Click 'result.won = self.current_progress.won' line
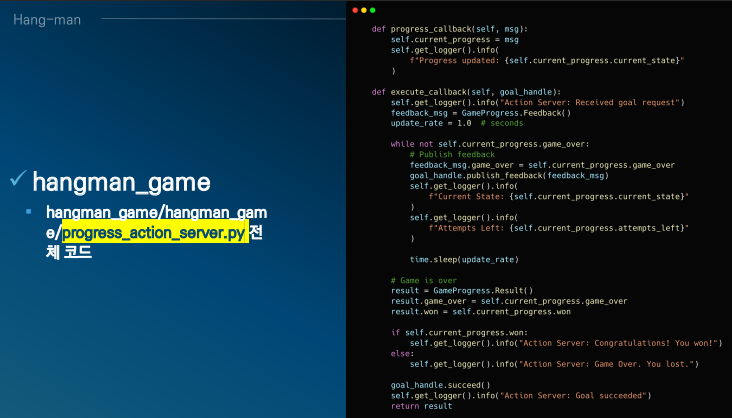Image resolution: width=732 pixels, height=418 pixels. [481, 312]
